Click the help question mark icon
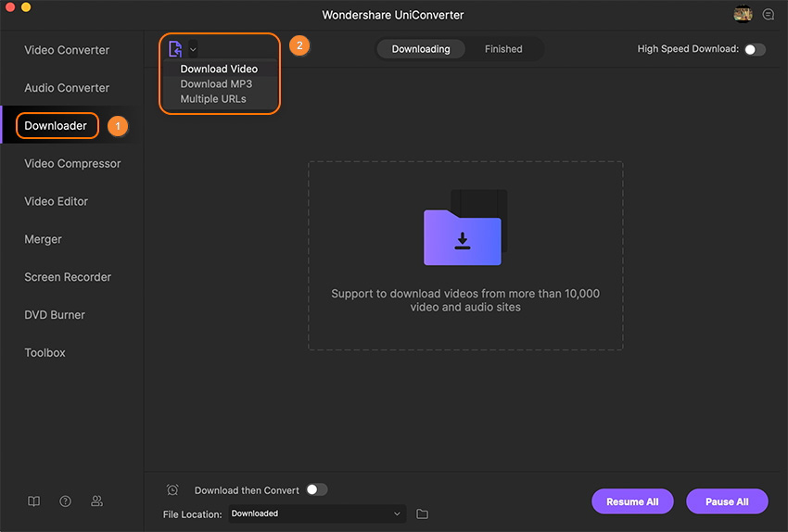Viewport: 788px width, 532px height. (x=66, y=501)
